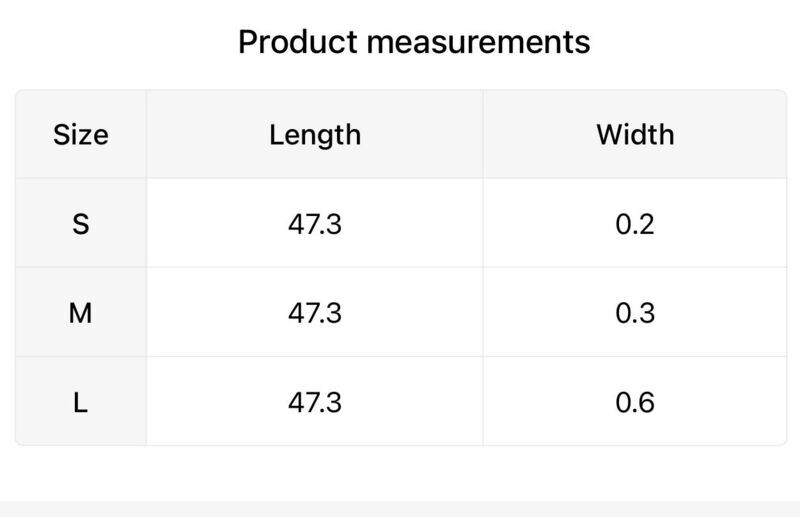Select the Width column header
The image size is (800, 517).
635,135
